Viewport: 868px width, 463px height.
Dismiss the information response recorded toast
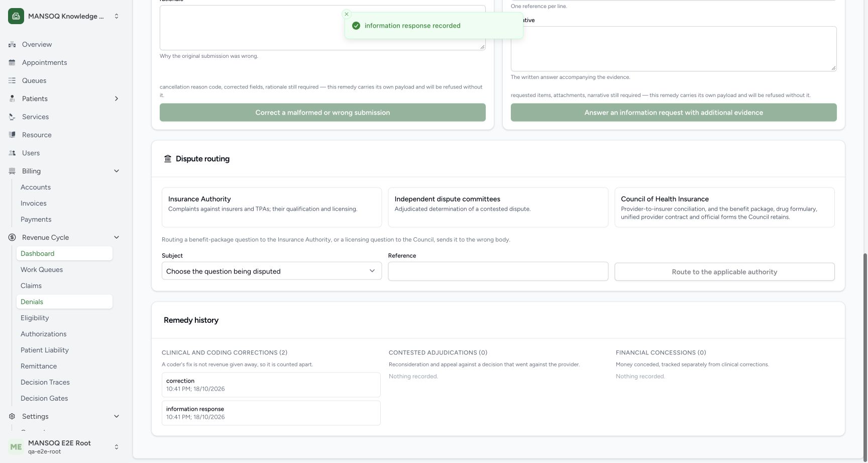[x=346, y=14]
